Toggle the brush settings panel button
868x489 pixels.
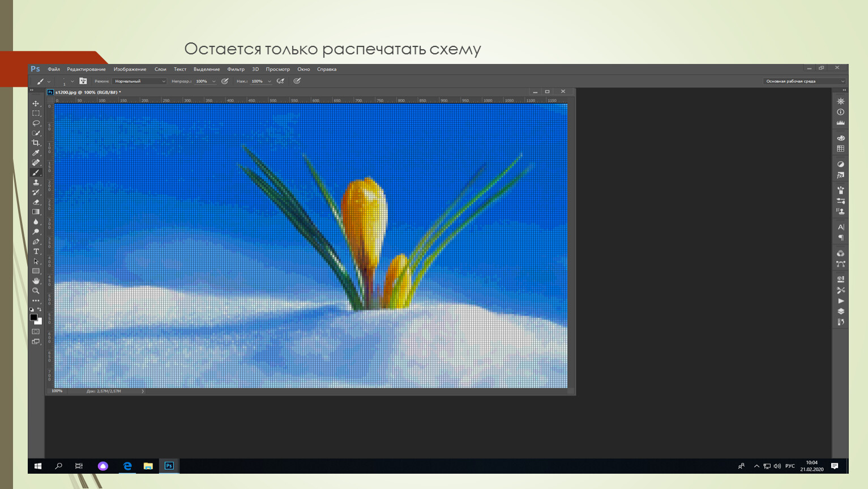(x=83, y=81)
